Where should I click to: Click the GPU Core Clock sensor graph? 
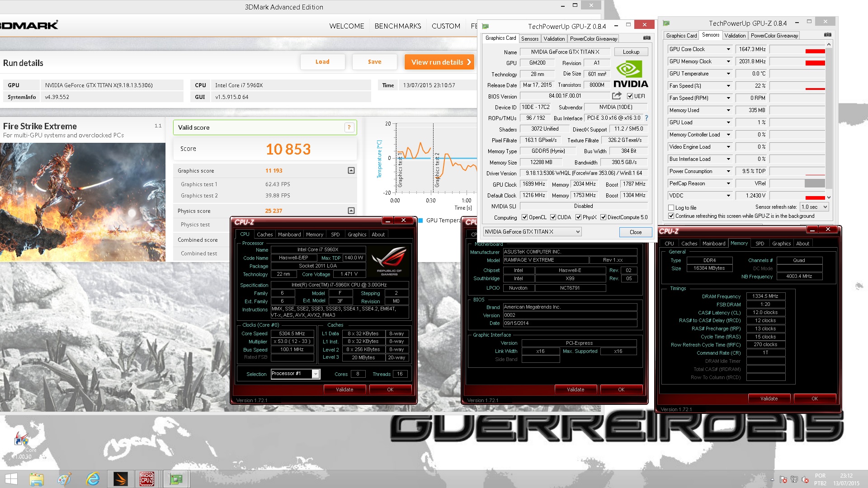[x=797, y=49]
